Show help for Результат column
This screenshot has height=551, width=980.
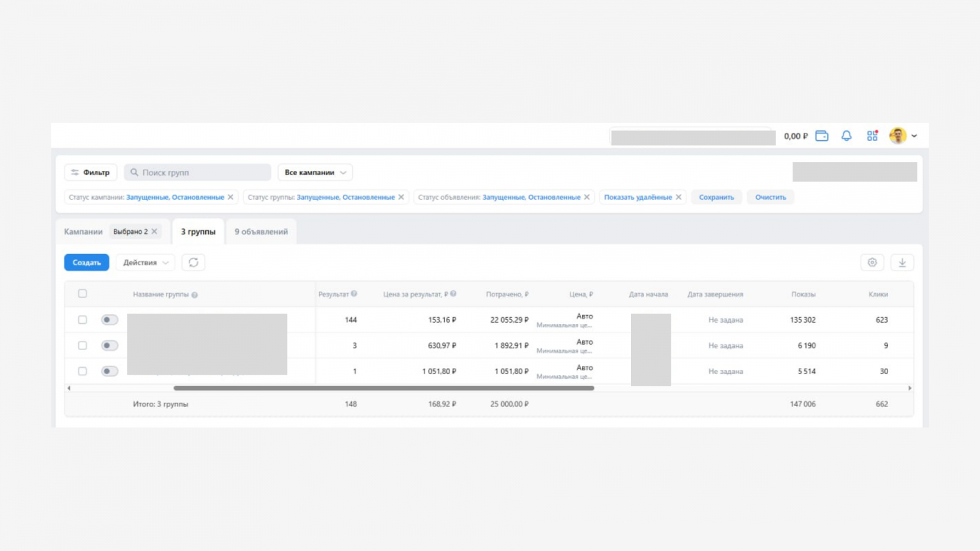pos(354,294)
